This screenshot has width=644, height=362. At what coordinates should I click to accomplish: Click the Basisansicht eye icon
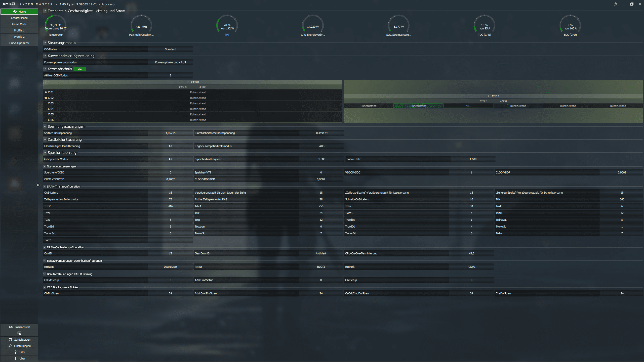(11, 327)
